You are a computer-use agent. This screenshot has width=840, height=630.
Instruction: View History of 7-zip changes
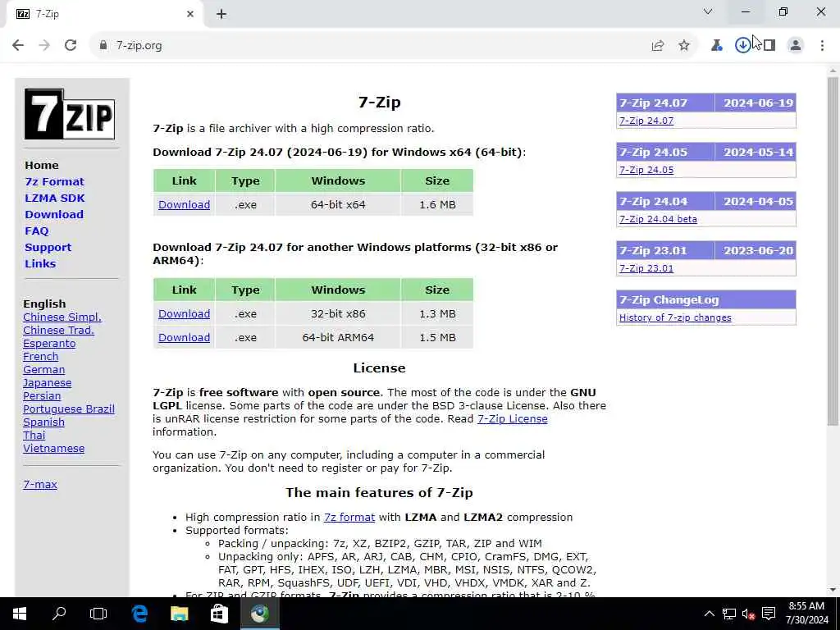point(675,317)
